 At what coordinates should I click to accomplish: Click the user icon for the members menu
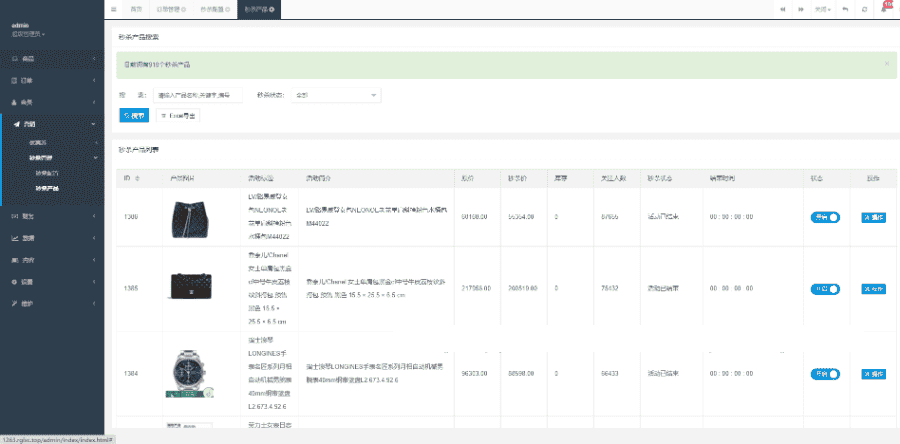(x=15, y=102)
